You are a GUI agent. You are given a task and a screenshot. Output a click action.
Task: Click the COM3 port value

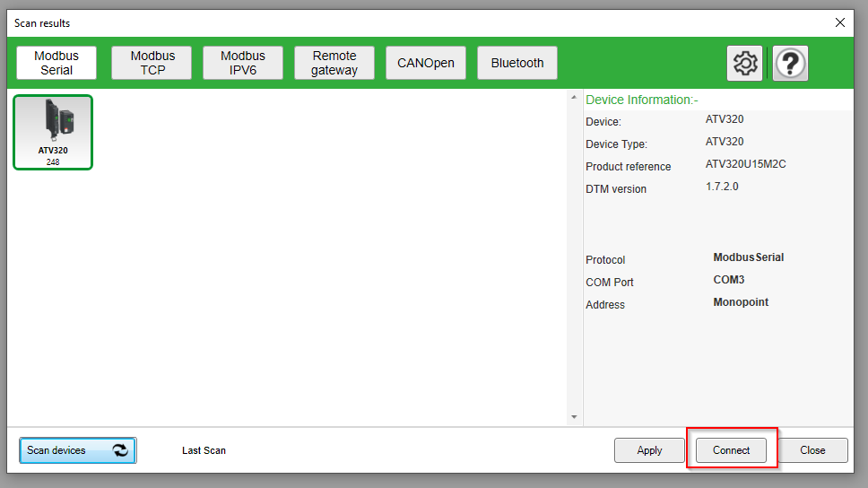[x=728, y=280]
